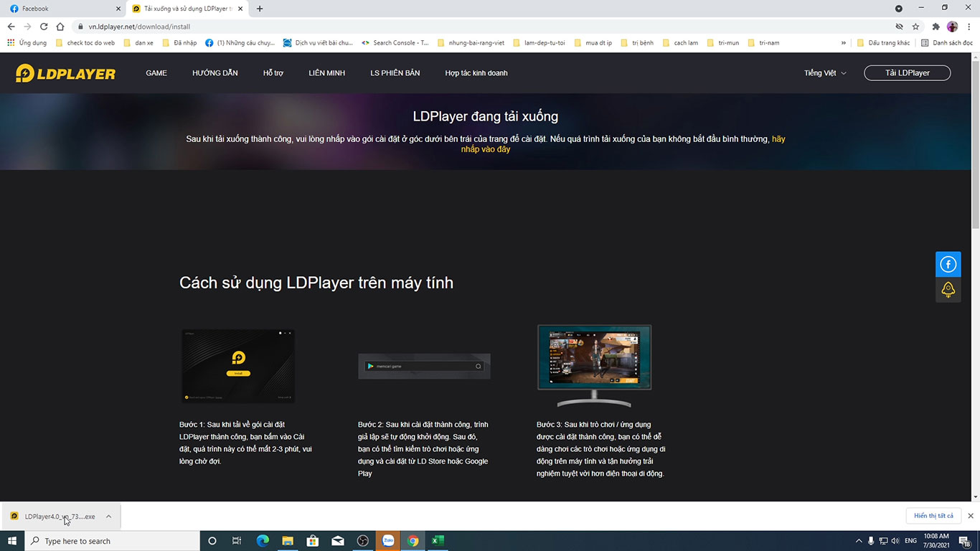Expand options arrow for downloaded LDPlayer file
The height and width of the screenshot is (551, 980).
click(108, 517)
